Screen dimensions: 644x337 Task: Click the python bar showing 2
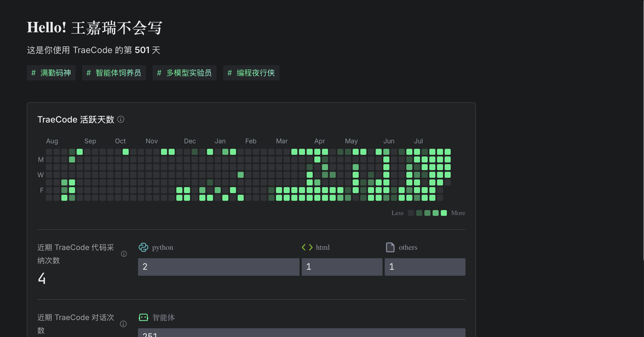219,267
